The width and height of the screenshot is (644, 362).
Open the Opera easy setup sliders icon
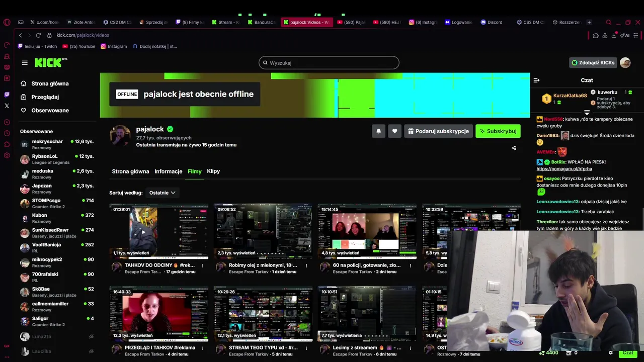pyautogui.click(x=636, y=35)
